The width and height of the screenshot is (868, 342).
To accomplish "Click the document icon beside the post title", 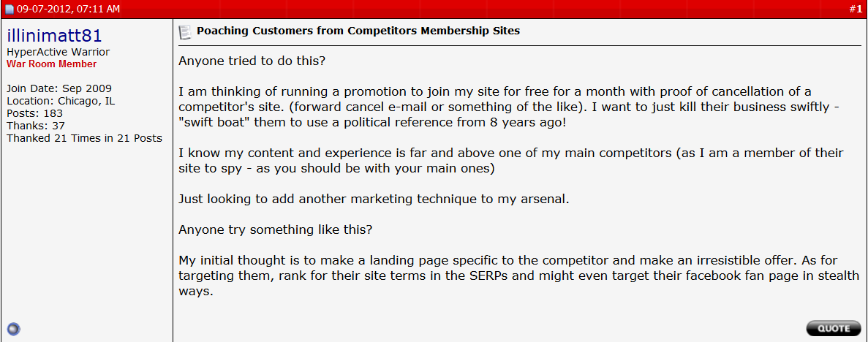I will point(185,31).
